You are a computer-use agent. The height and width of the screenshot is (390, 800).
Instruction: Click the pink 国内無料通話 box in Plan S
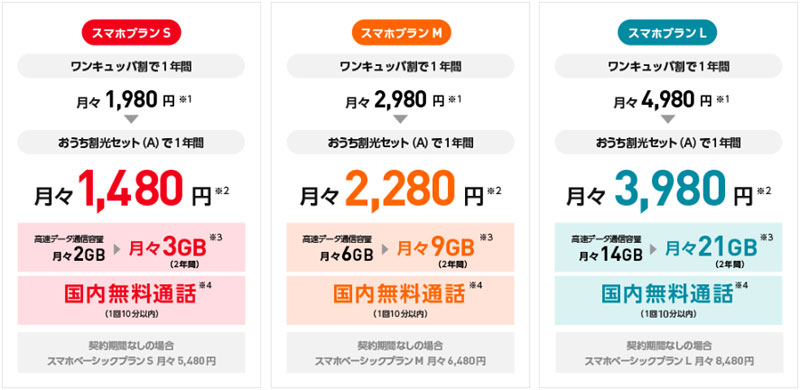[131, 300]
